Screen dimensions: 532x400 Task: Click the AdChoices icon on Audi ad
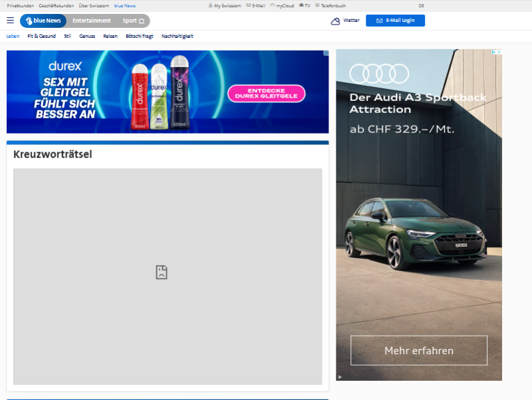click(493, 52)
